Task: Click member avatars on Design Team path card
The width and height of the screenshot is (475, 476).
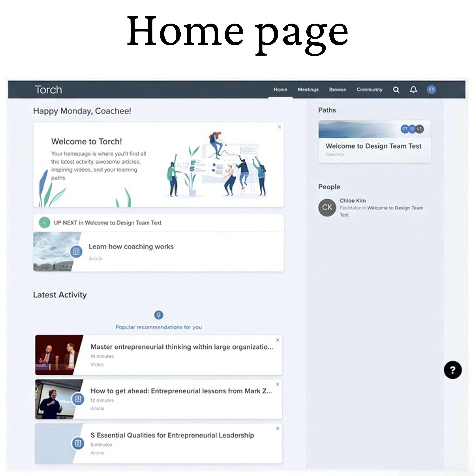Action: [x=412, y=129]
